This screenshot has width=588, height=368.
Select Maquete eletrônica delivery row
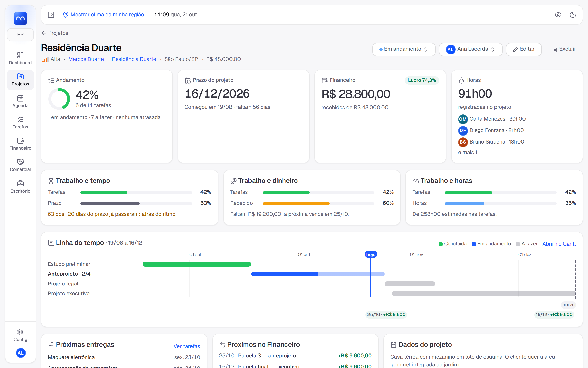click(124, 357)
